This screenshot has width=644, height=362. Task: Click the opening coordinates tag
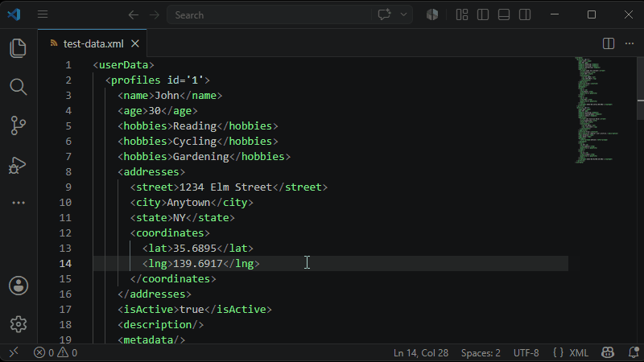170,233
